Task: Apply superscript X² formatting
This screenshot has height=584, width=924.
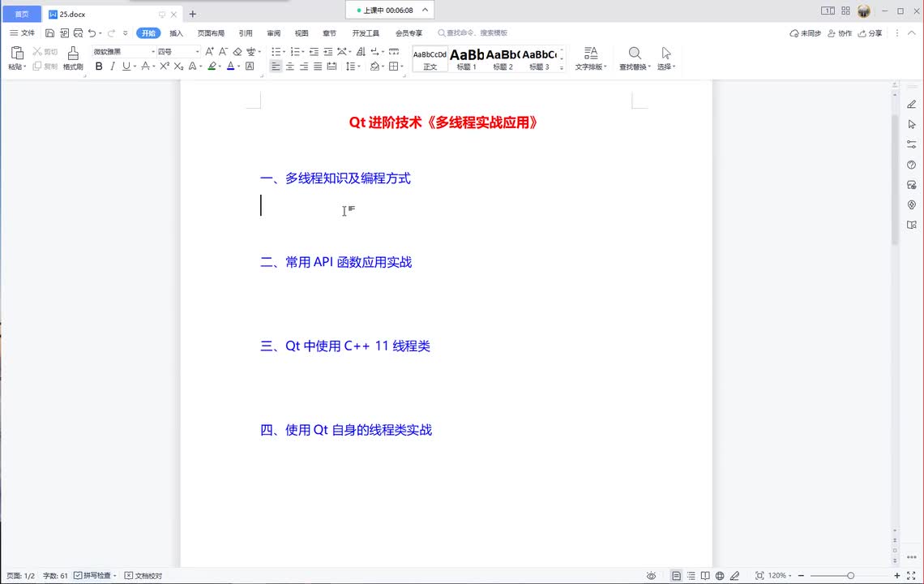Action: (165, 66)
